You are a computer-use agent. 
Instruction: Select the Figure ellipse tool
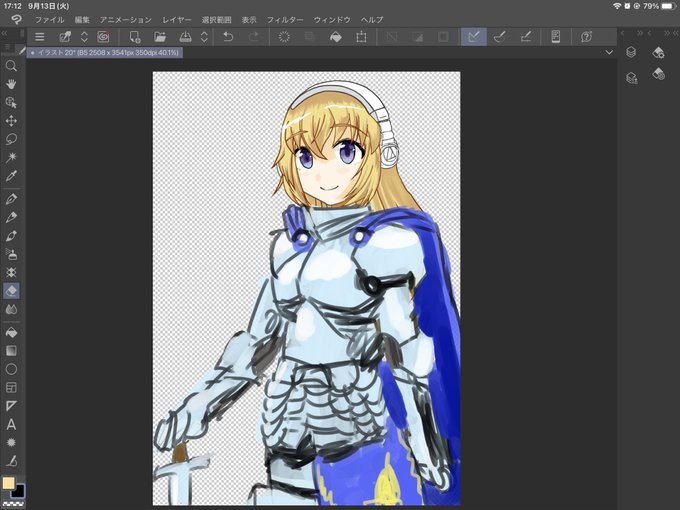click(x=11, y=369)
